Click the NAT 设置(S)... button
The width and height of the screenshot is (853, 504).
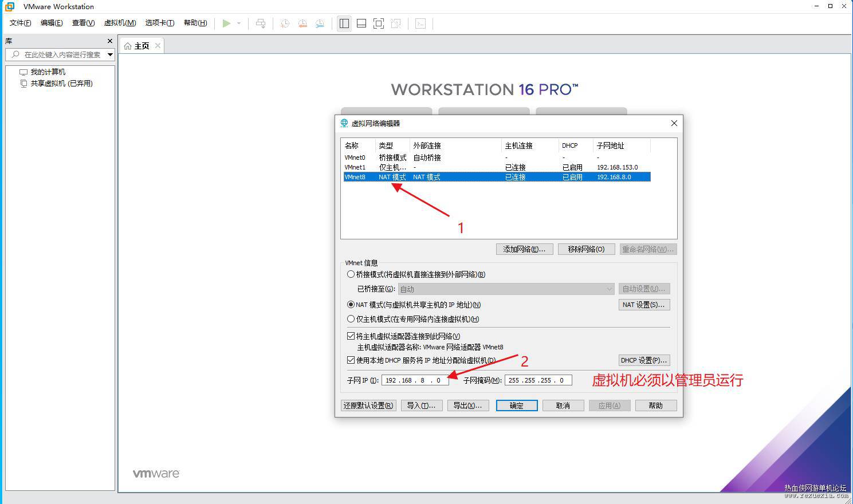tap(643, 305)
